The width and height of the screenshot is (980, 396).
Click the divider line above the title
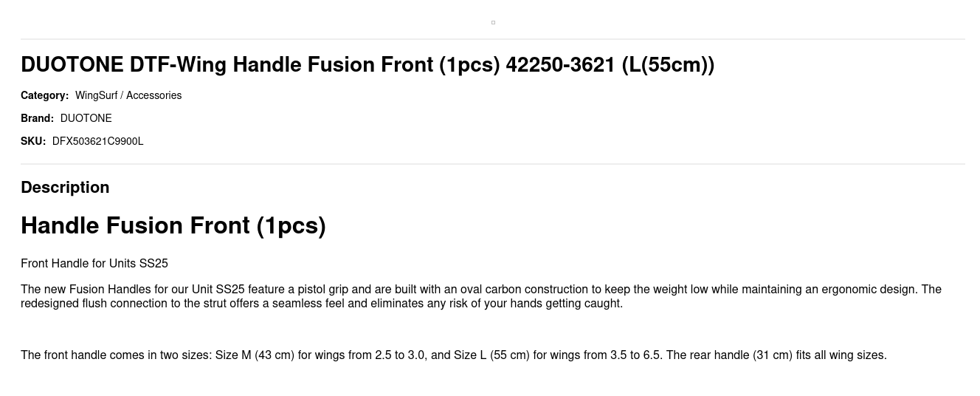click(x=493, y=39)
